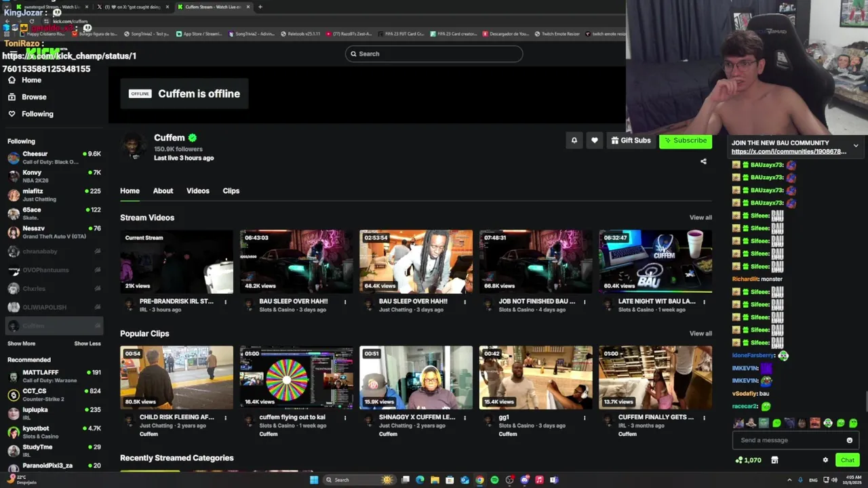868x488 pixels.
Task: Open the channel points shop icon
Action: click(x=774, y=460)
